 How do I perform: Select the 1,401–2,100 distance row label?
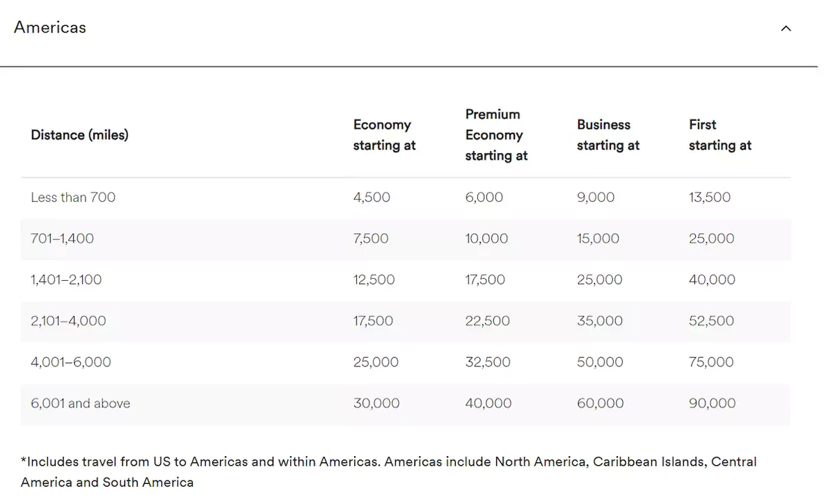[66, 279]
